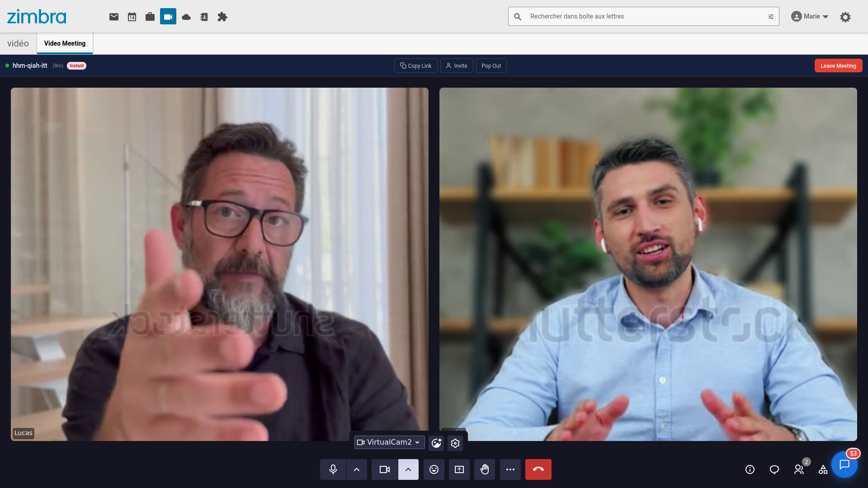
Task: Open the Marie account dropdown
Action: click(809, 16)
